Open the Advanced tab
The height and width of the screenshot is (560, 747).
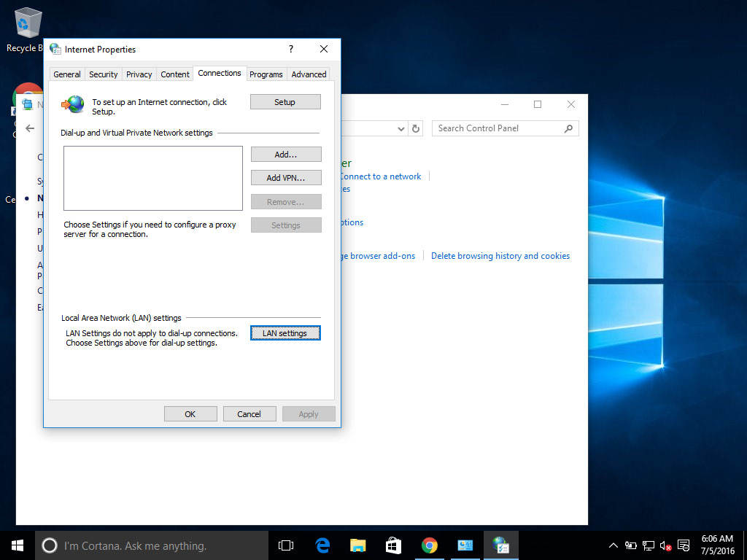tap(309, 74)
